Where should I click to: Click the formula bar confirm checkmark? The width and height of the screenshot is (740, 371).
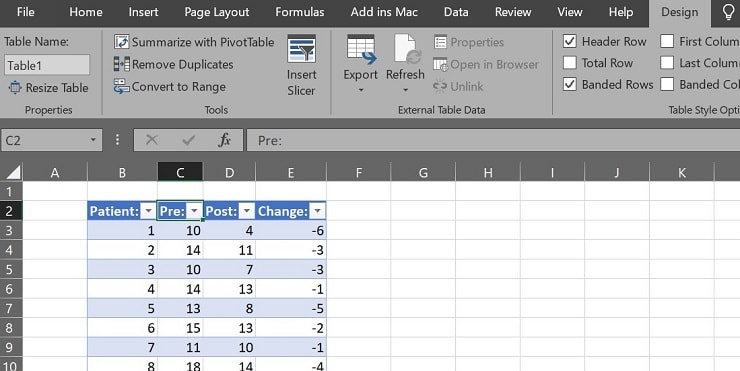(x=189, y=140)
